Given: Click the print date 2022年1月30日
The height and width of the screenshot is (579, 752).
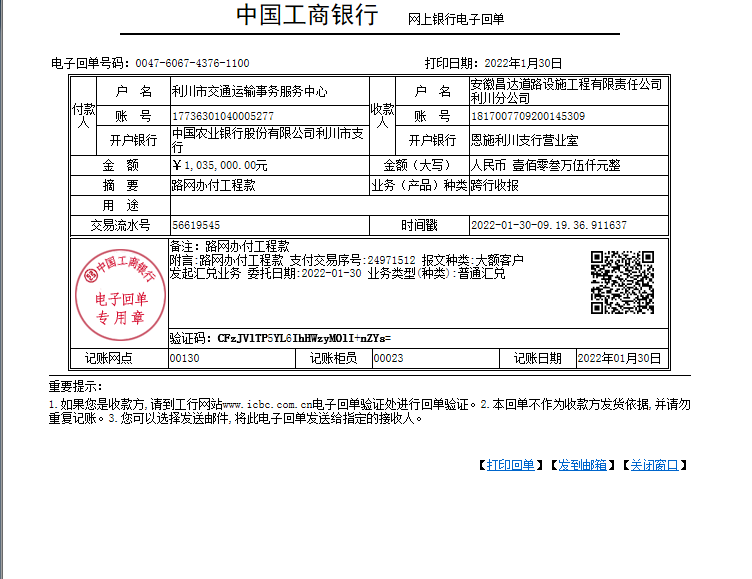Looking at the screenshot, I should [x=517, y=63].
